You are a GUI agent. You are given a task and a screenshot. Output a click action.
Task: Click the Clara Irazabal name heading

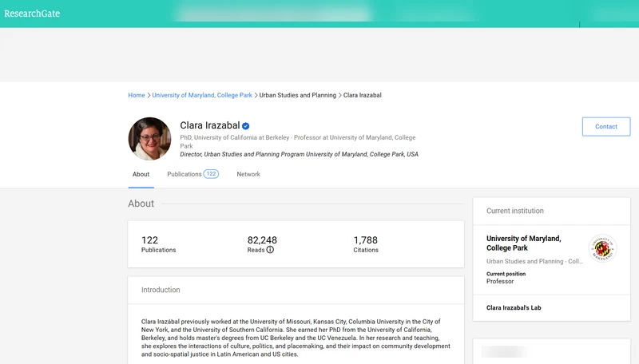coord(210,125)
